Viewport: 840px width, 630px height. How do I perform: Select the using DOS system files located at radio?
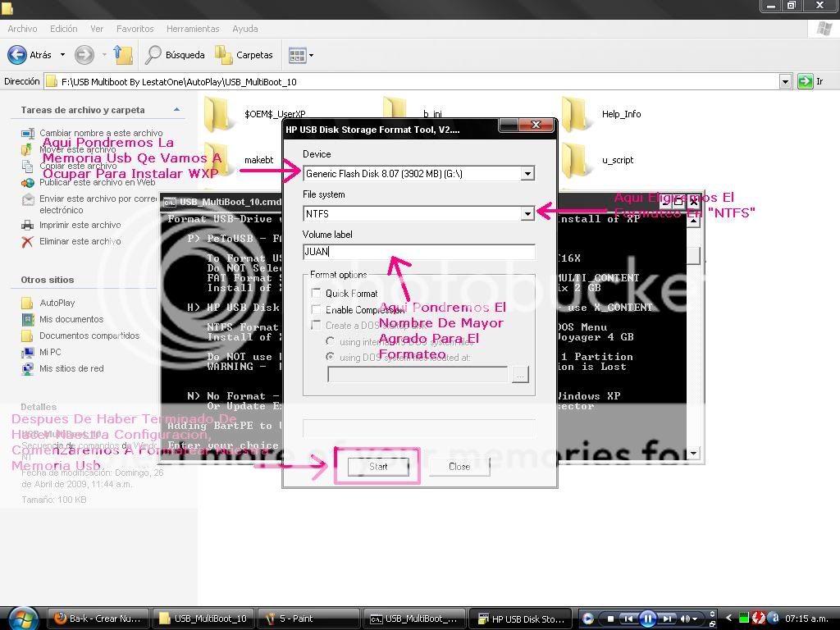pos(330,357)
